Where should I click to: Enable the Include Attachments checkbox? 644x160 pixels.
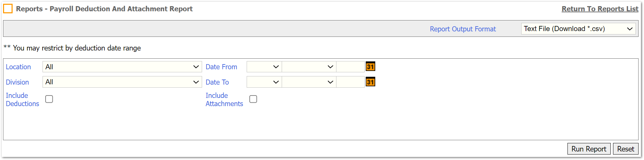tap(253, 99)
